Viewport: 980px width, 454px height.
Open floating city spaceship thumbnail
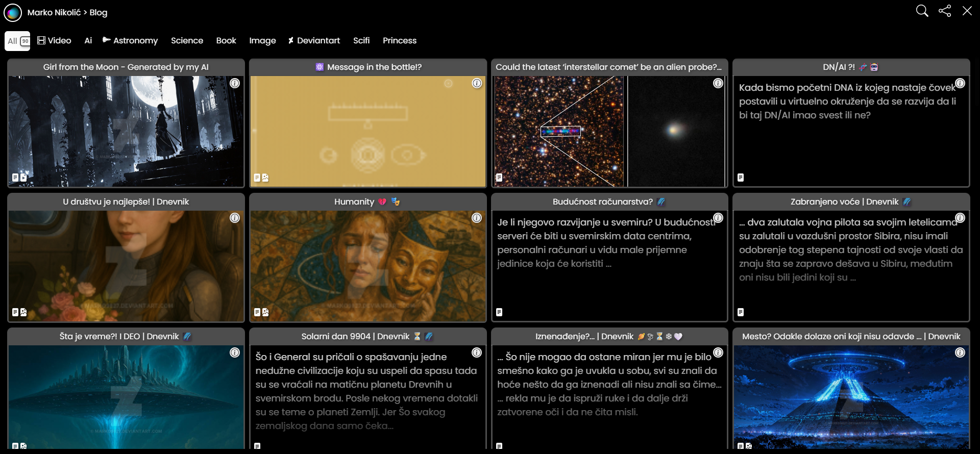[x=126, y=397]
